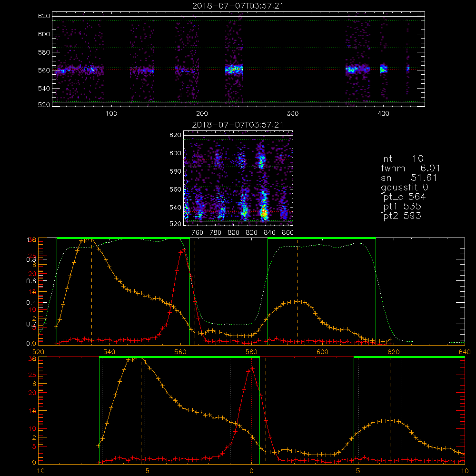The height and width of the screenshot is (476, 476).
Task: Click the left thick green bar atop third plot
Action: click(123, 238)
